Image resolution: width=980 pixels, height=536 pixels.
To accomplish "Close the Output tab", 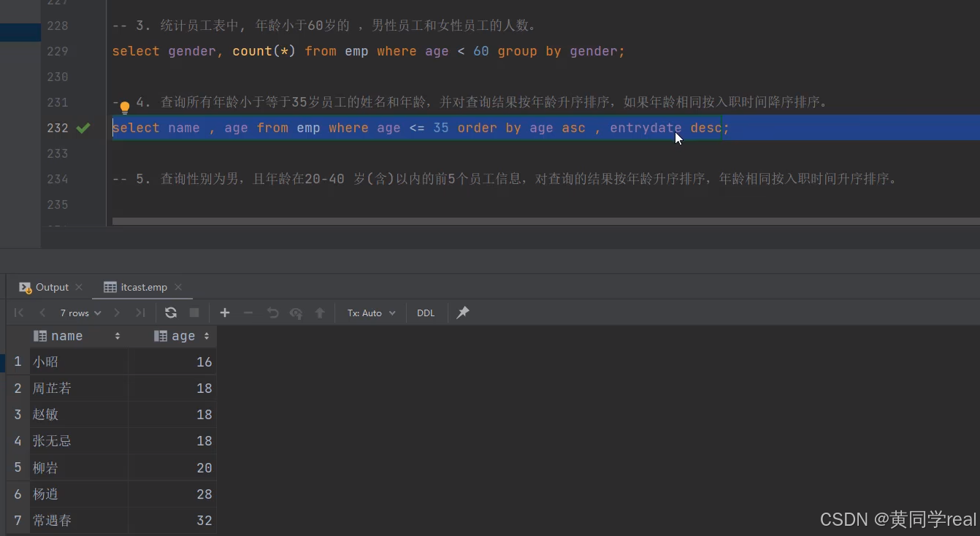I will 79,287.
